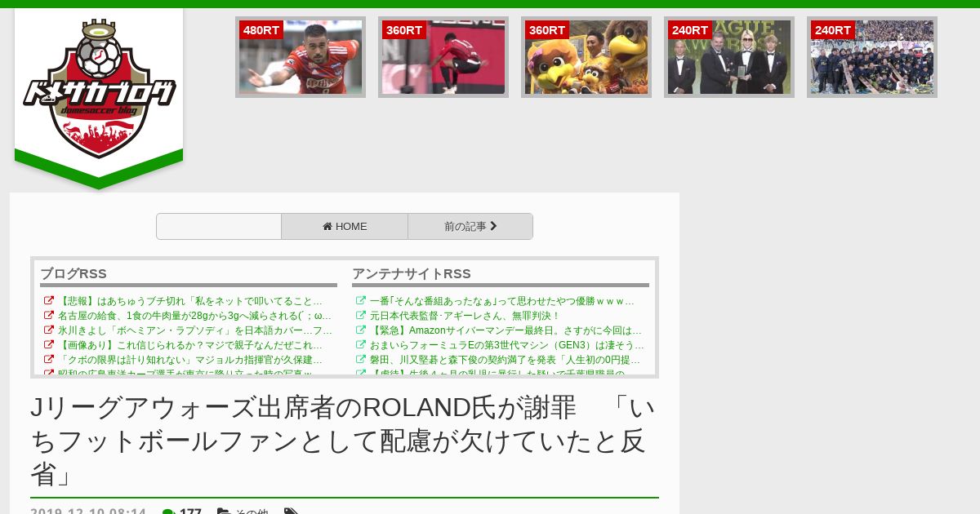Open the Domesoccer blog logo
Image resolution: width=980 pixels, height=514 pixels.
tap(99, 88)
